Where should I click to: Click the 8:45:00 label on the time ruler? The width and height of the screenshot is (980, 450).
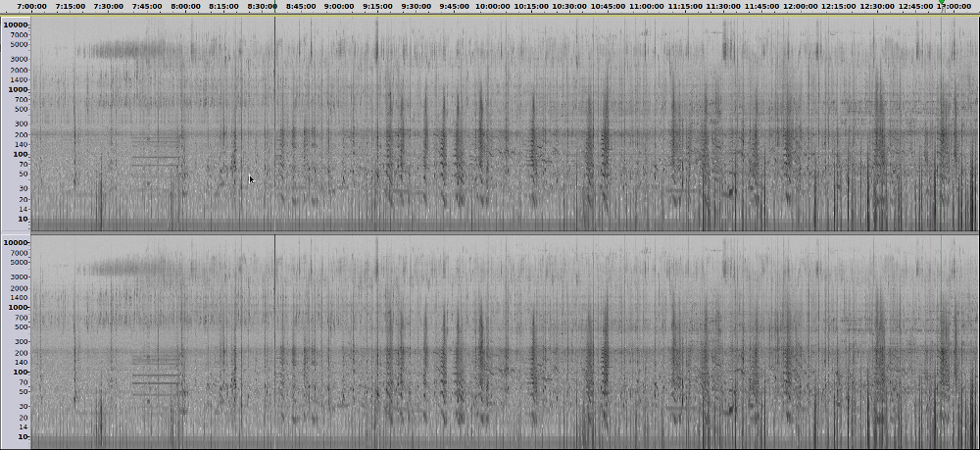click(x=301, y=7)
